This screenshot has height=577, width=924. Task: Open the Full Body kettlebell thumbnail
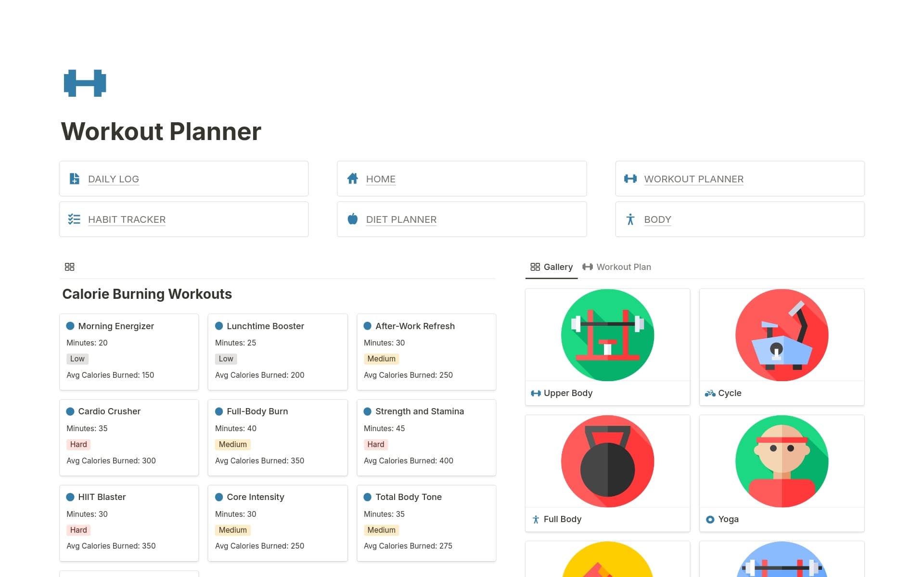tap(607, 461)
